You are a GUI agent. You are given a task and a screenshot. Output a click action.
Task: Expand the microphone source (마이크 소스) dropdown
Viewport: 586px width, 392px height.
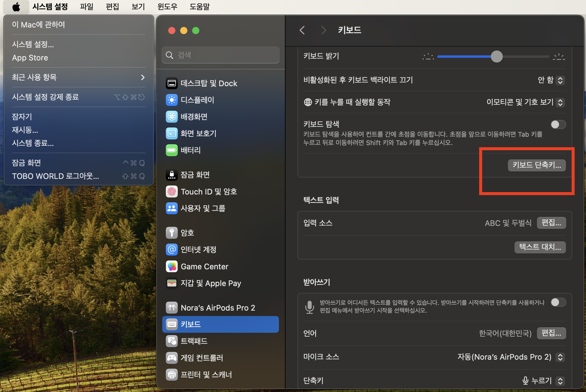(560, 357)
